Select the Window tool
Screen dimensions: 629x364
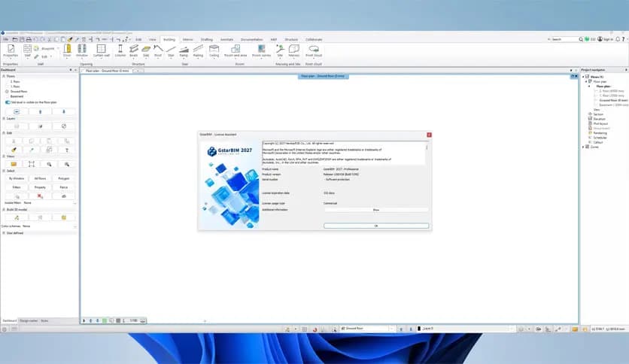[82, 51]
